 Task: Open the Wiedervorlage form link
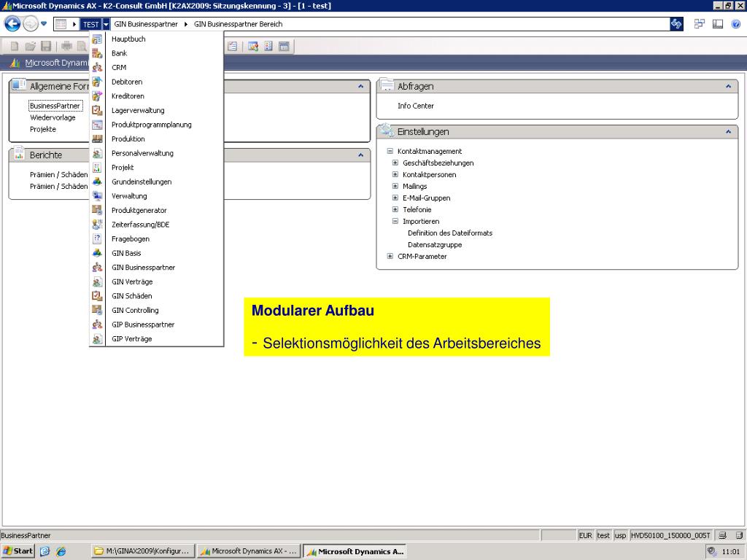[x=53, y=117]
